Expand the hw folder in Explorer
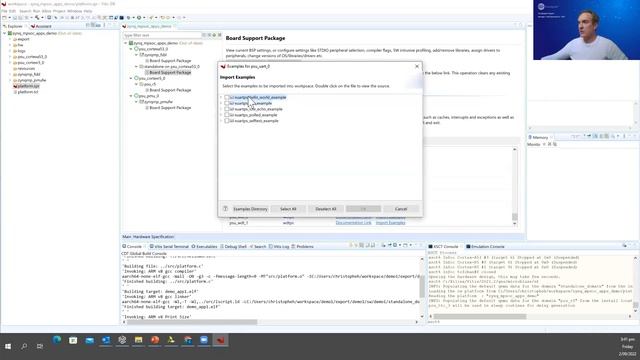This screenshot has width=640, height=360. [10, 45]
